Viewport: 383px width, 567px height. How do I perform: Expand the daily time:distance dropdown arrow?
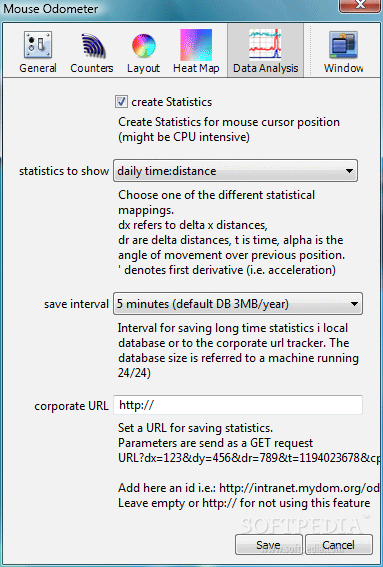[349, 171]
